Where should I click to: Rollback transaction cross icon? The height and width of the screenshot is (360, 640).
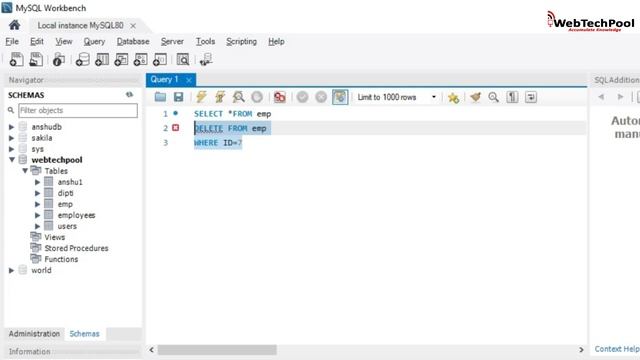[x=321, y=97]
